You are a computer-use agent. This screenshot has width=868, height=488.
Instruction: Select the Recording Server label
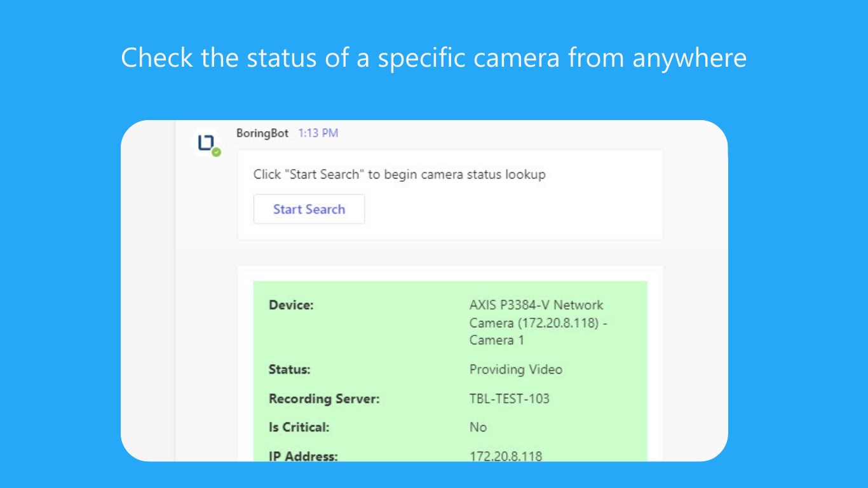(323, 399)
